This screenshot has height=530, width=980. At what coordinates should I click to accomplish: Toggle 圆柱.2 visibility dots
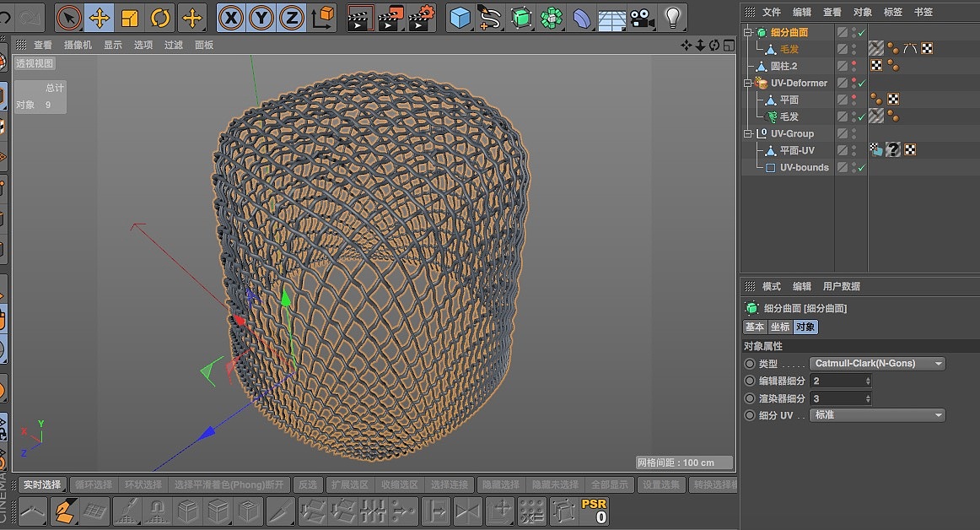[853, 66]
